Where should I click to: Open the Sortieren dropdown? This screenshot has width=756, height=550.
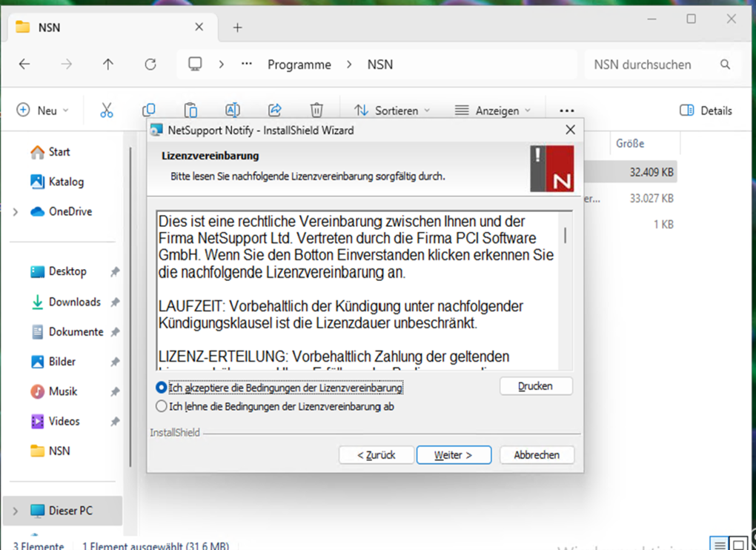coord(392,110)
